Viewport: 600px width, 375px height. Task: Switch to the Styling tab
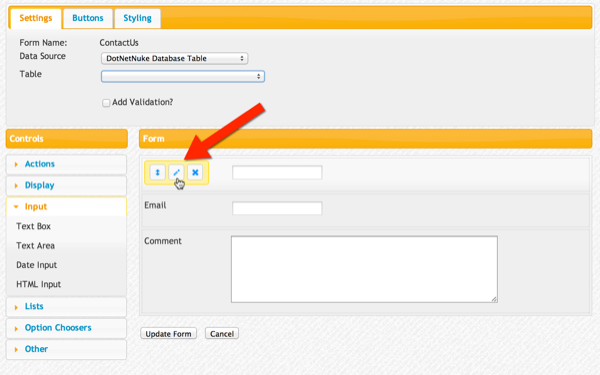click(x=137, y=18)
